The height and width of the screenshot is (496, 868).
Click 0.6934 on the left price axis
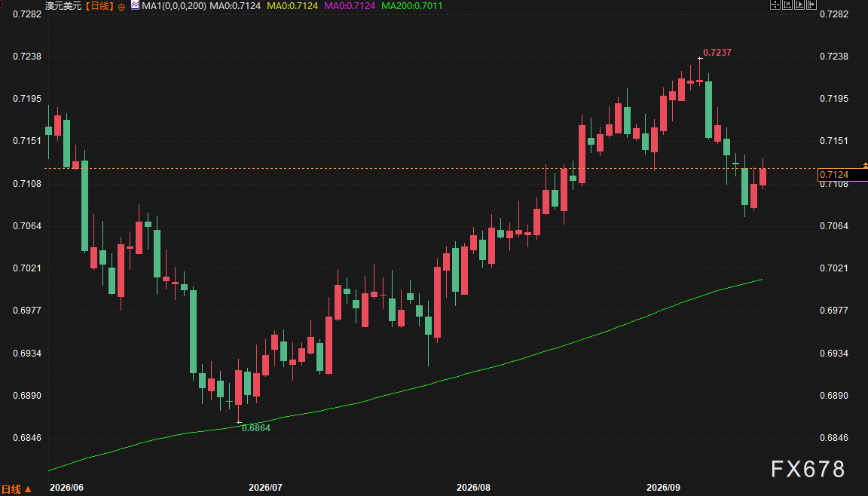[x=27, y=354]
